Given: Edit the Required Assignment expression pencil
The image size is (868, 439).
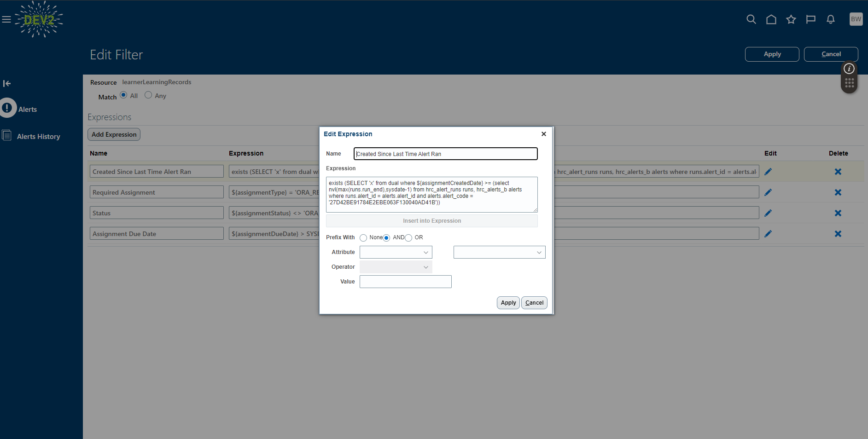Looking at the screenshot, I should [x=768, y=192].
